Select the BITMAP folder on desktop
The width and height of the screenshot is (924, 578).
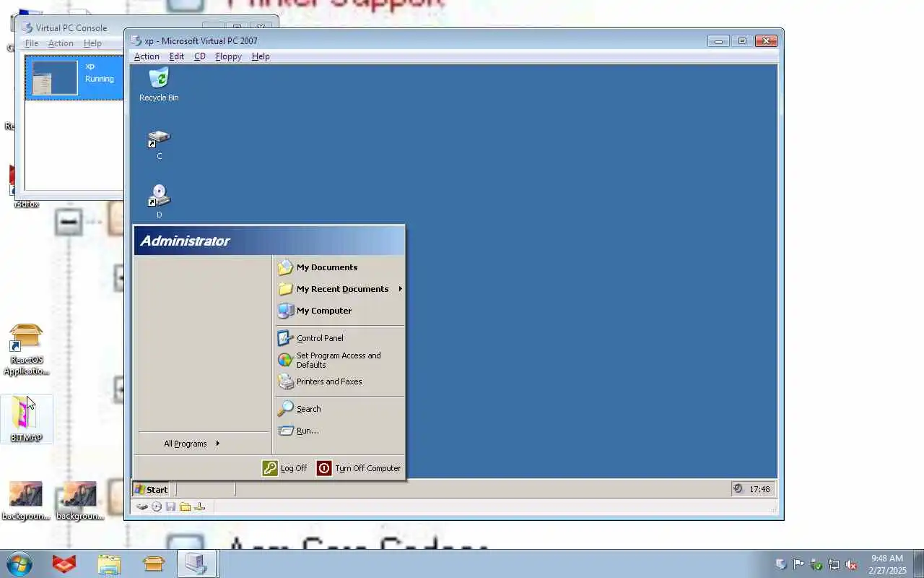pos(26,419)
